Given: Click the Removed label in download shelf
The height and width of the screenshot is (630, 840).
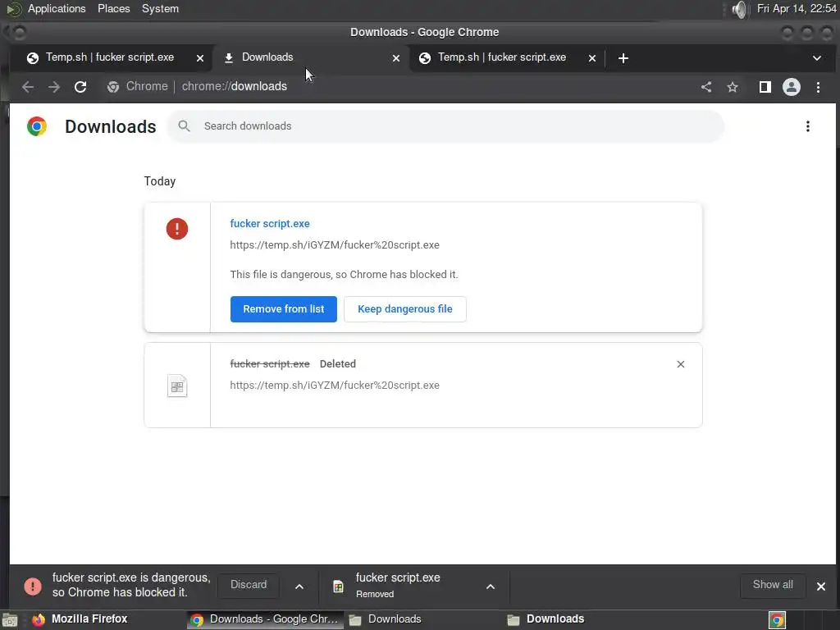Looking at the screenshot, I should point(375,594).
